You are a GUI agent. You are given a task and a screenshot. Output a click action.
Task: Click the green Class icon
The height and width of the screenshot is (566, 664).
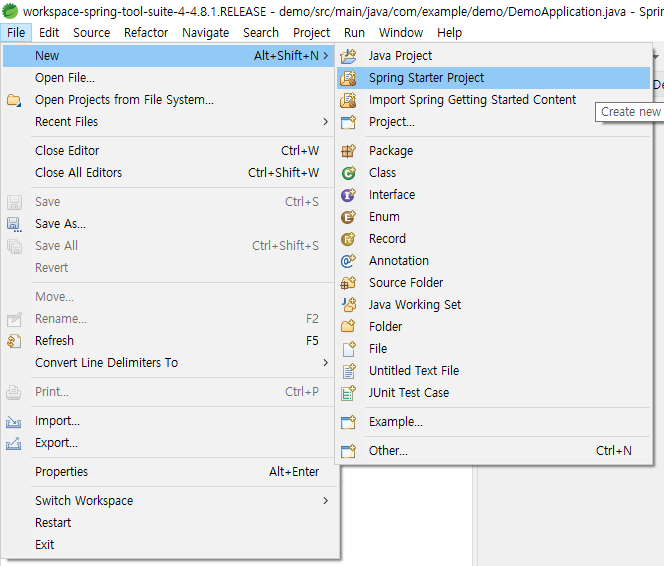348,173
